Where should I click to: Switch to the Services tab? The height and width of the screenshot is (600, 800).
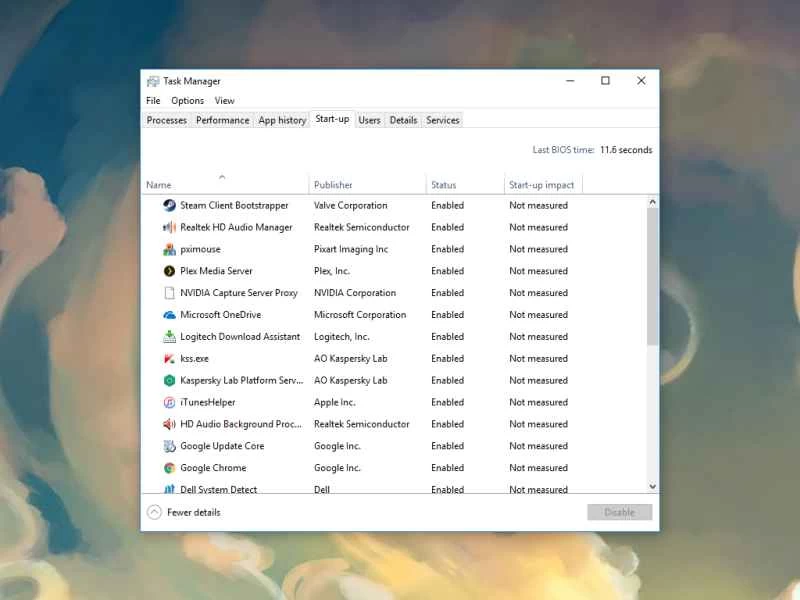click(x=442, y=119)
